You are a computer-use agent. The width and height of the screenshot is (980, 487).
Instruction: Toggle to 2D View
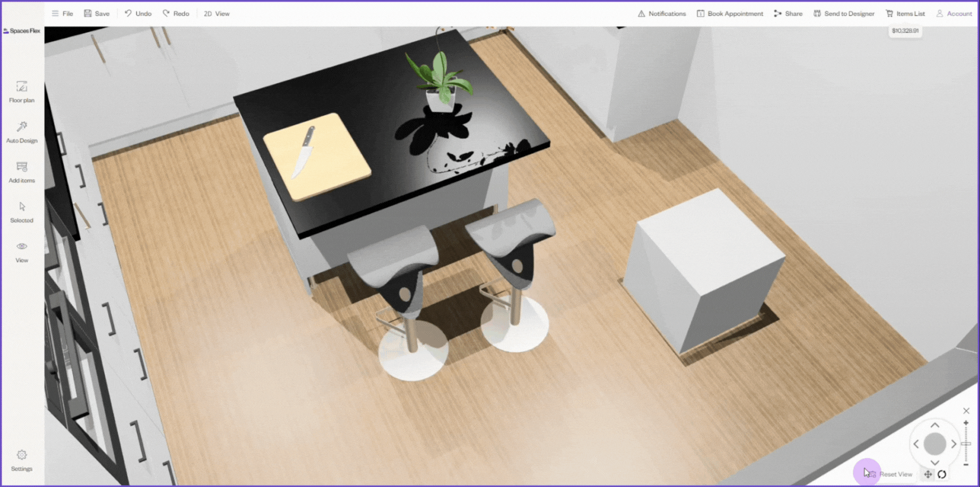pyautogui.click(x=216, y=14)
